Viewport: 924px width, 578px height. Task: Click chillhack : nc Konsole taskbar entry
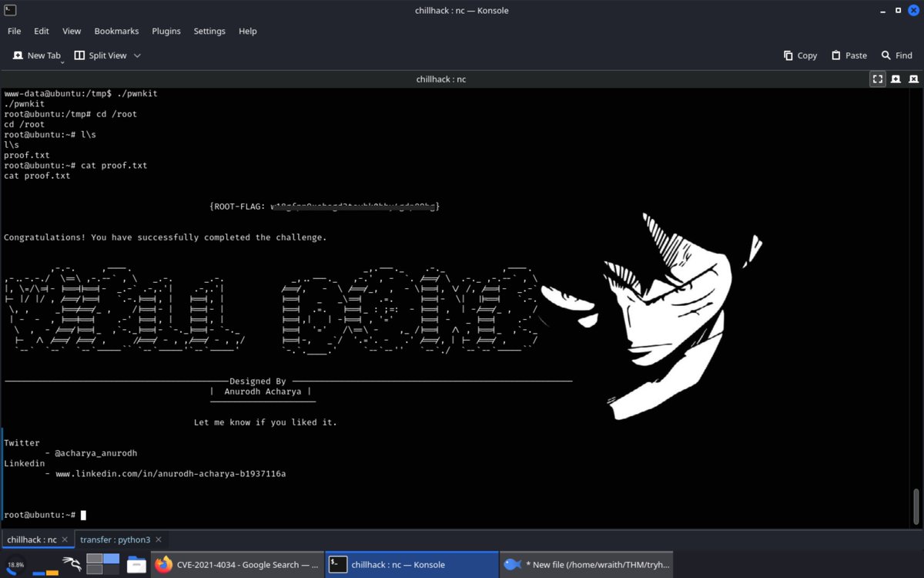pos(412,564)
